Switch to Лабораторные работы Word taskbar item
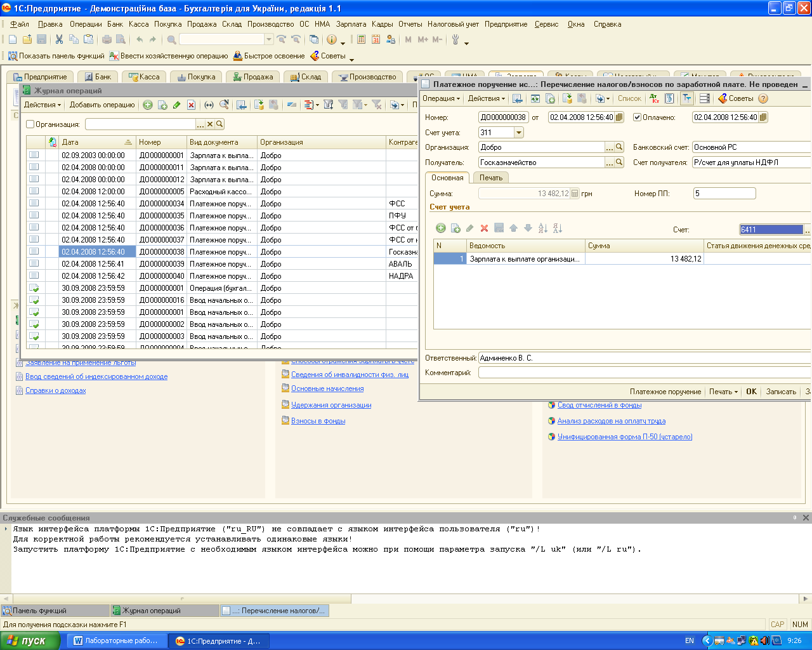The height and width of the screenshot is (650, 812). [115, 641]
